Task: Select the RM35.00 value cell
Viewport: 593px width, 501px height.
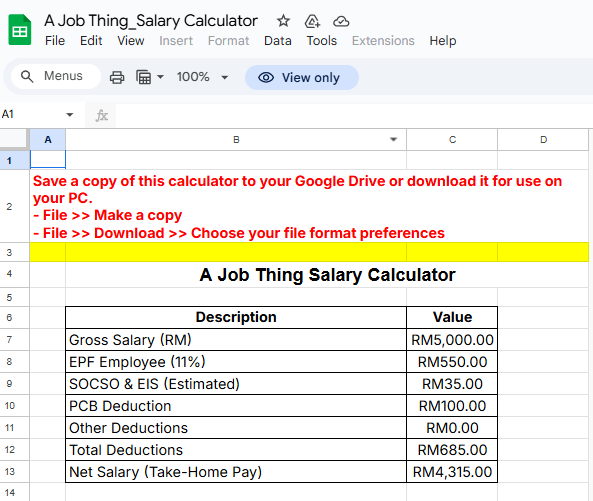Action: tap(452, 383)
